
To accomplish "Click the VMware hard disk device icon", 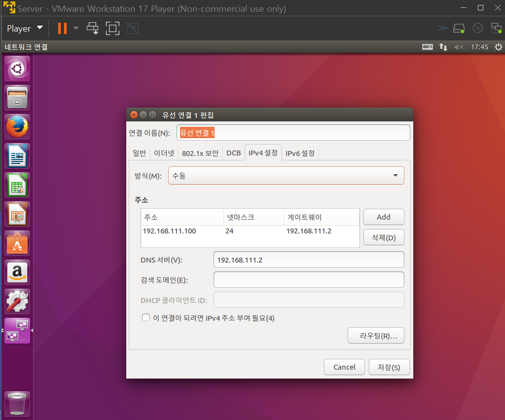I will pyautogui.click(x=459, y=28).
